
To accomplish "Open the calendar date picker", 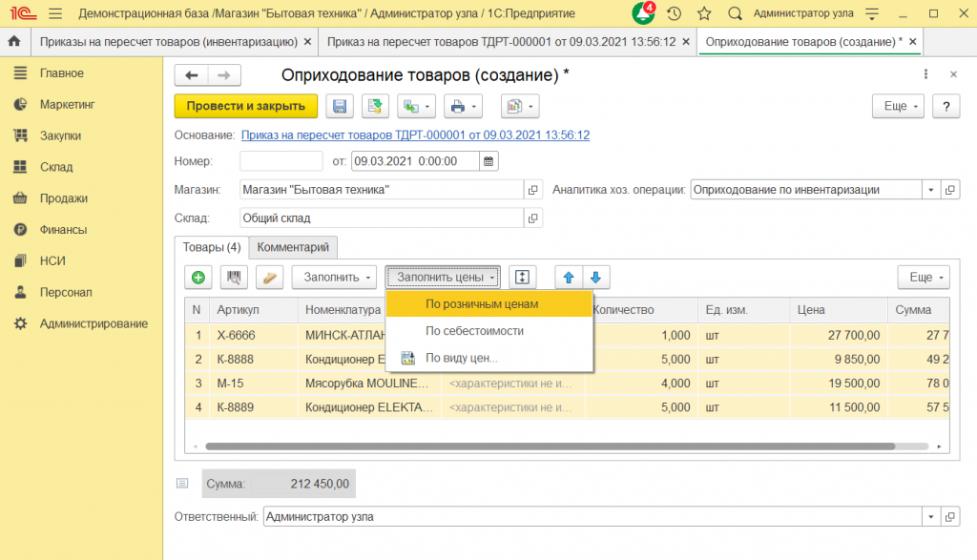I will [488, 161].
